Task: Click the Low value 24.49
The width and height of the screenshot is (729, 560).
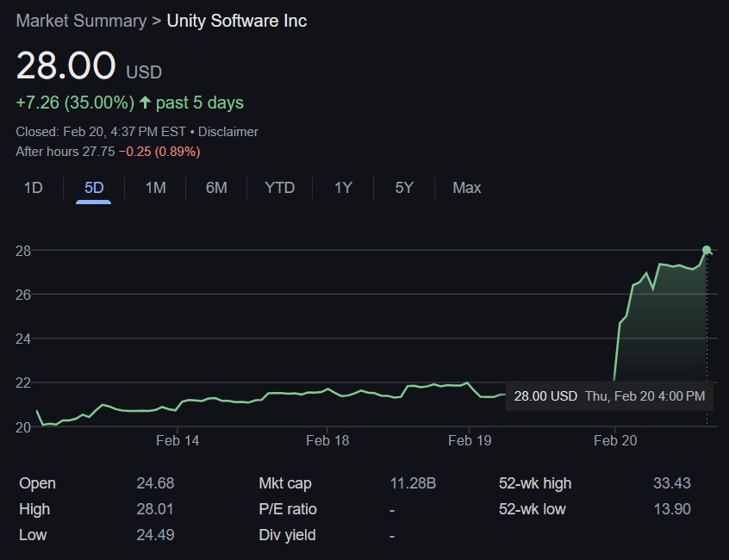Action: (155, 535)
